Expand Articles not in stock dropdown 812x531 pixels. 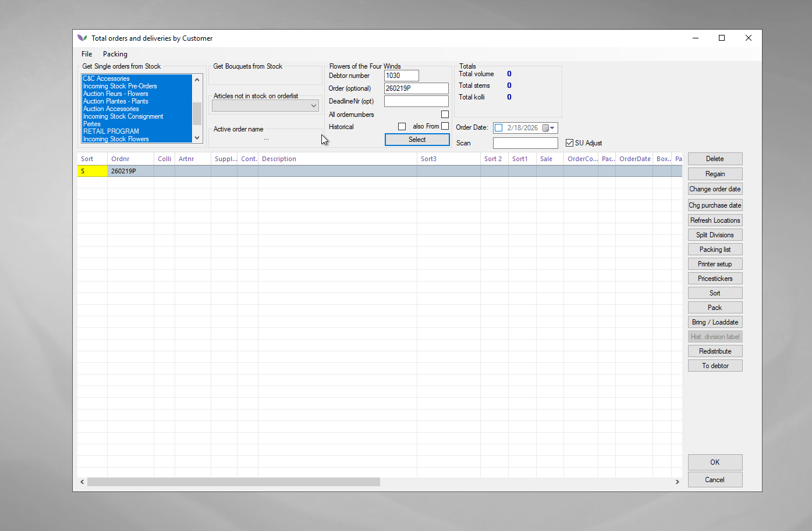[314, 106]
